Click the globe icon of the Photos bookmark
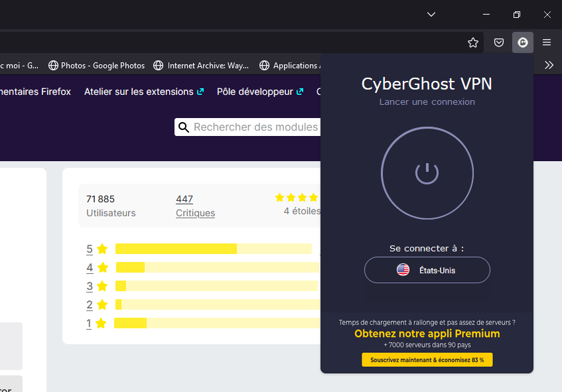Image resolution: width=562 pixels, height=392 pixels. 53,66
